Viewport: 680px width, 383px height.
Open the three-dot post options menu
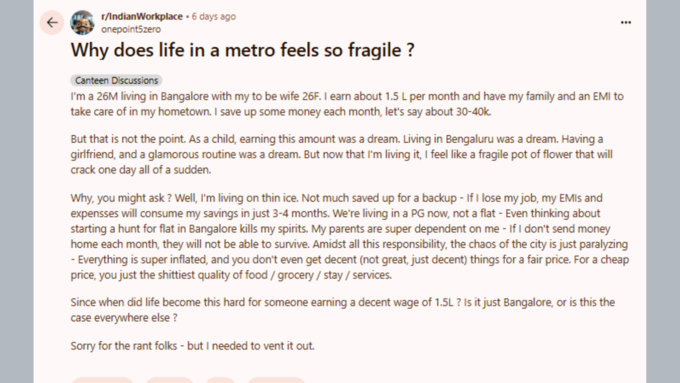625,22
